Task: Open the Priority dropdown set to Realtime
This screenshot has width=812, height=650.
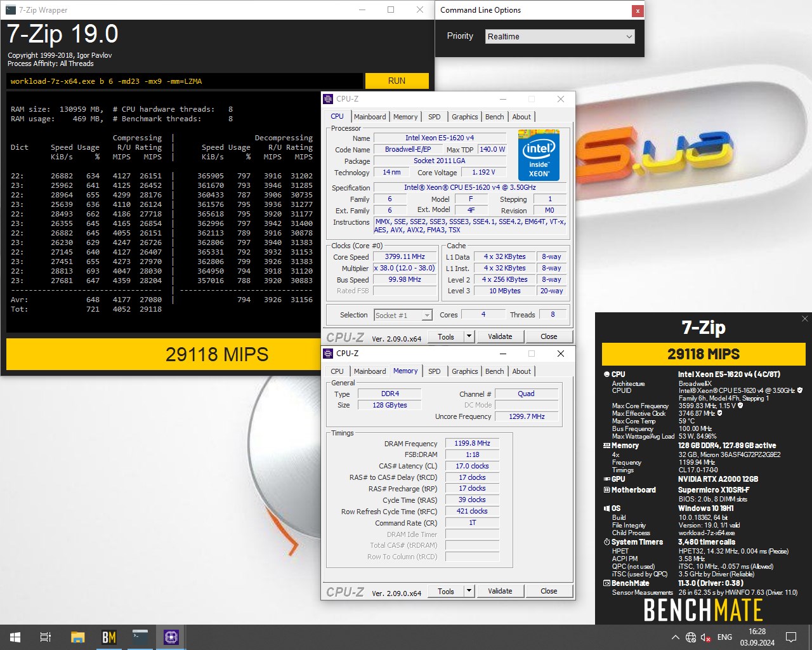Action: (560, 36)
